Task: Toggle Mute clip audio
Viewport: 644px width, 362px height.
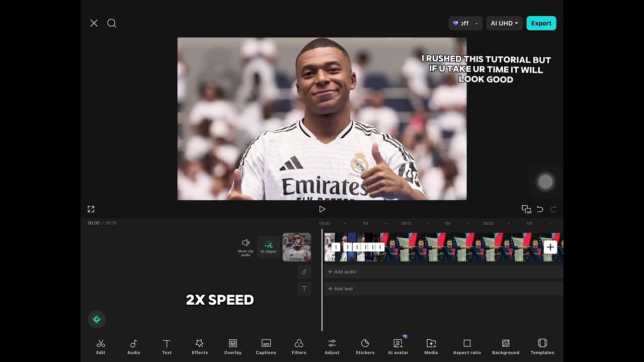Action: click(x=246, y=247)
